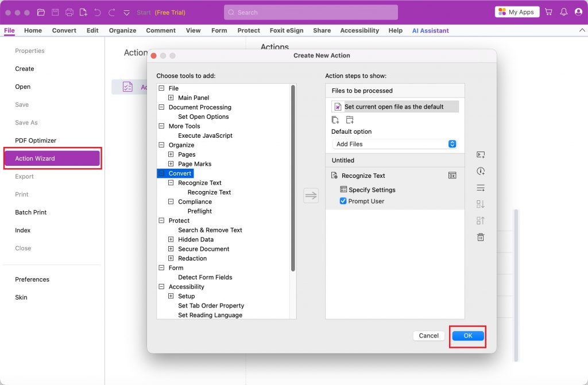
Task: Click the Search field in the title bar
Action: 311,13
